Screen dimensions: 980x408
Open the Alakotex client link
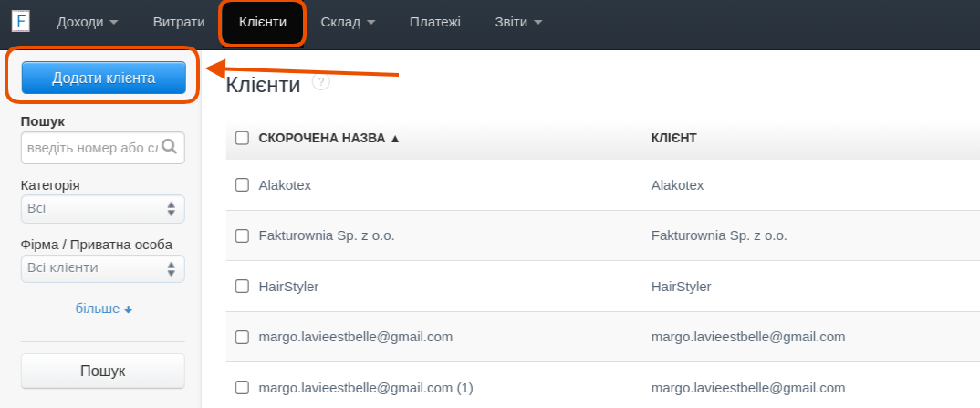pos(285,185)
